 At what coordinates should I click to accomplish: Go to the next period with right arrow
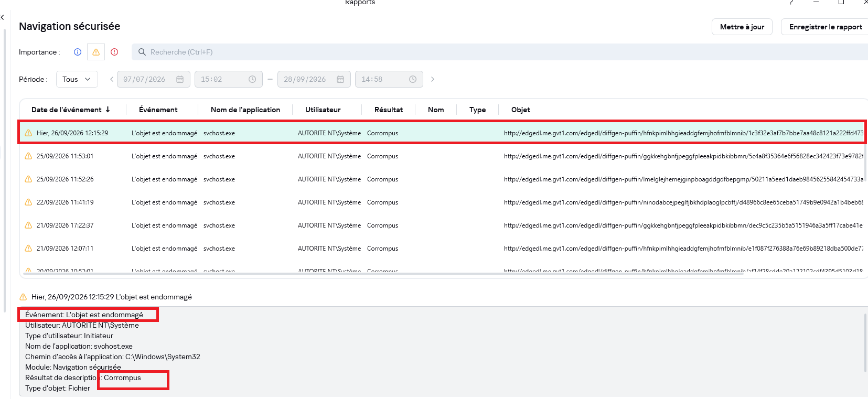click(x=433, y=79)
